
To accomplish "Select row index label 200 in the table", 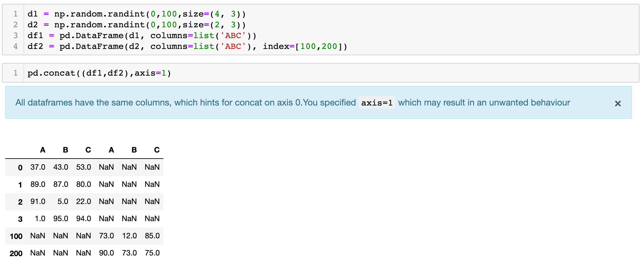I will click(x=16, y=253).
